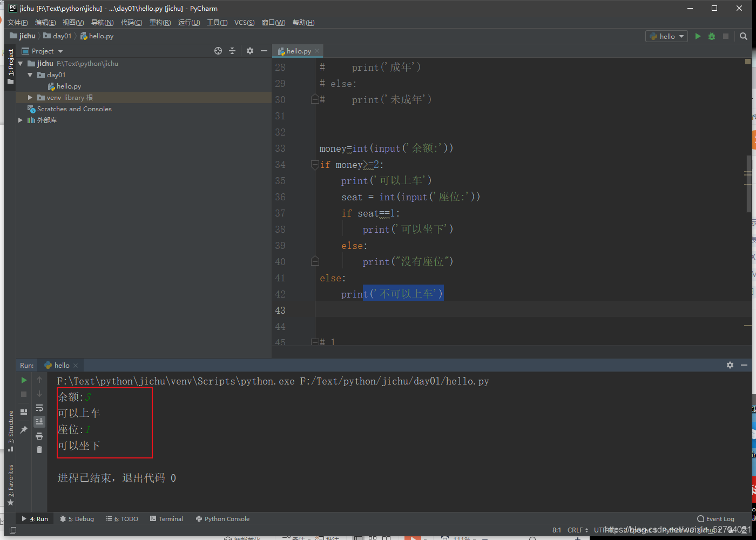Viewport: 756px width, 540px height.
Task: Open the 工具(T) menu
Action: click(217, 22)
